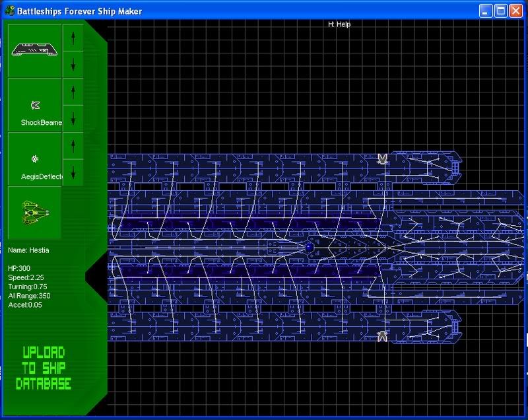Viewport: 528px width, 420px height.
Task: Select the yellow-green ship preview icon
Action: tap(35, 213)
